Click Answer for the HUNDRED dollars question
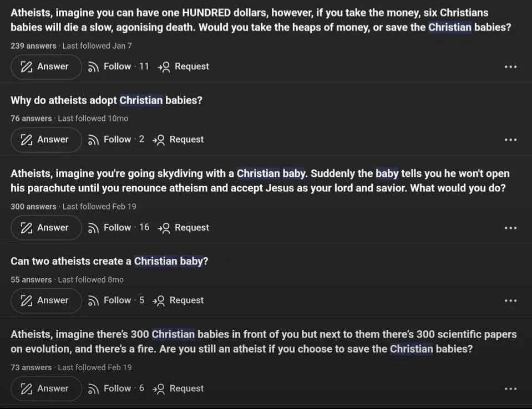Image resolution: width=532 pixels, height=409 pixels. click(x=46, y=67)
